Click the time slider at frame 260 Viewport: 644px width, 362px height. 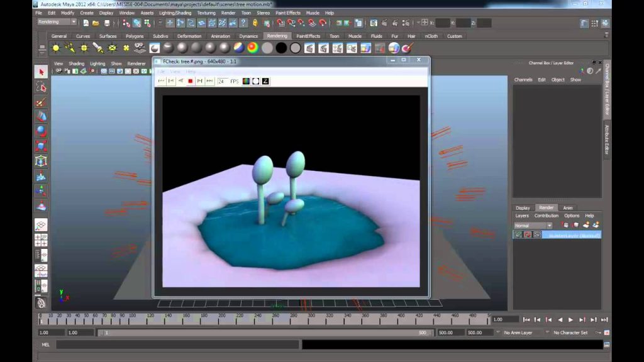[275, 320]
